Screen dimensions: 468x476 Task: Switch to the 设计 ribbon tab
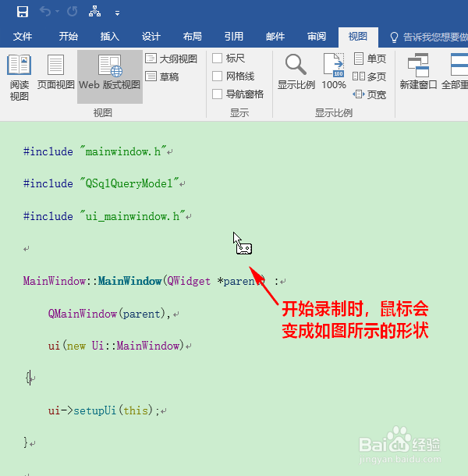151,37
